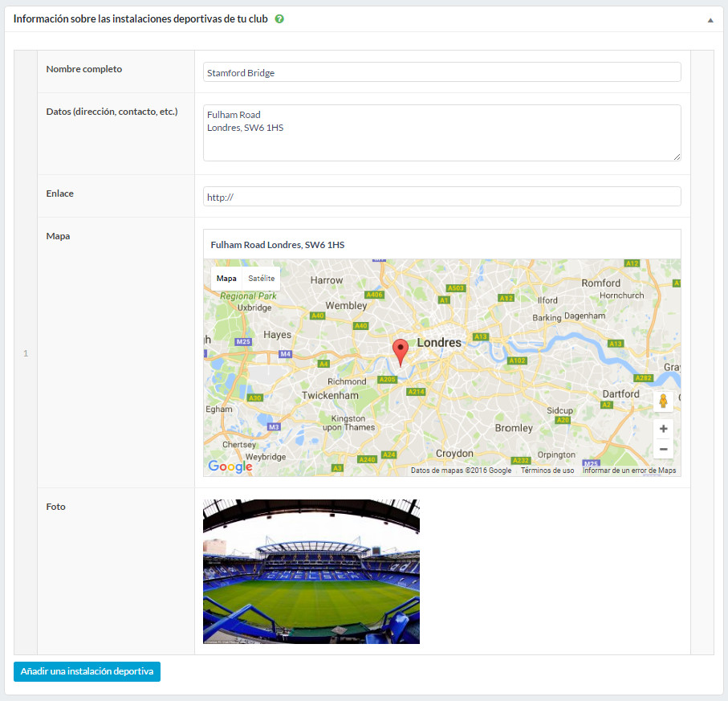
Task: Select the Mapa view tab
Action: (x=226, y=279)
